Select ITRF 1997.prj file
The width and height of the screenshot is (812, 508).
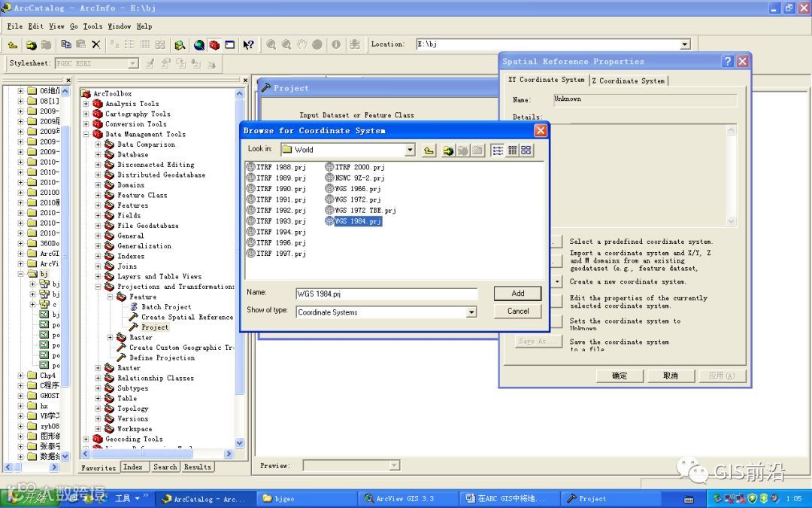(x=276, y=254)
